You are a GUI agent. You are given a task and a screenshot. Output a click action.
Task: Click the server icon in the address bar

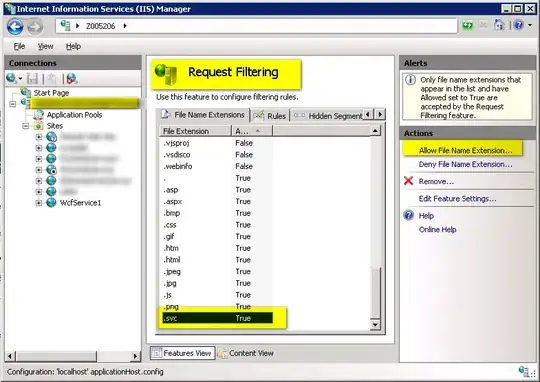[x=65, y=25]
